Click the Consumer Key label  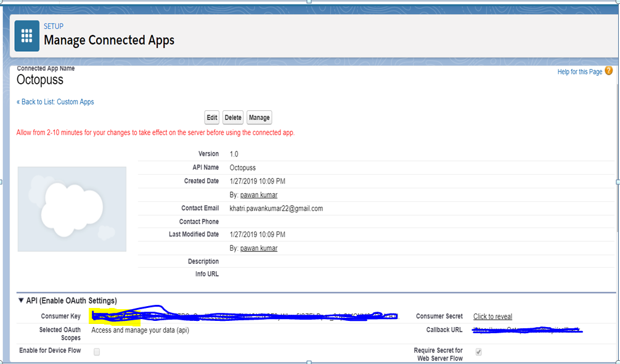click(x=61, y=316)
